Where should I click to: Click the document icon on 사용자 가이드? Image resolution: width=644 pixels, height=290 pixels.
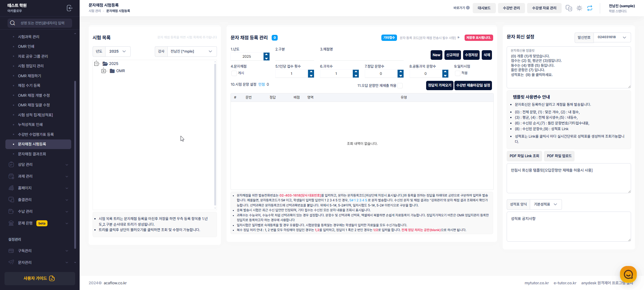(51, 279)
